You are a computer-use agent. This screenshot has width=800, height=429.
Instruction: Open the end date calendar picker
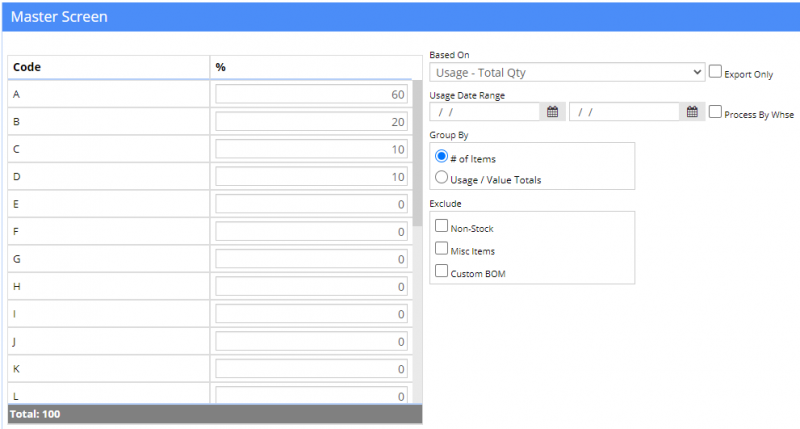point(691,112)
